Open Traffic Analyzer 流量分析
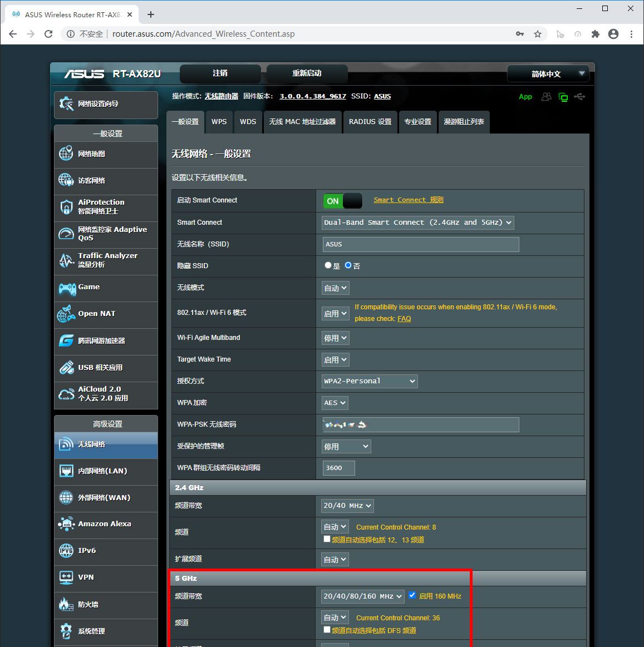This screenshot has height=647, width=644. tap(106, 261)
